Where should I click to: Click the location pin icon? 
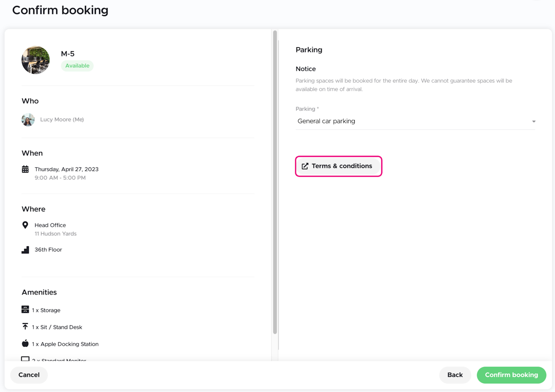click(25, 225)
